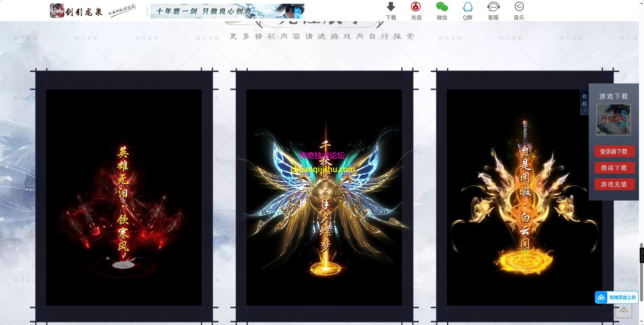Click the back-to-top arrow button
644x325 pixels.
tap(623, 310)
